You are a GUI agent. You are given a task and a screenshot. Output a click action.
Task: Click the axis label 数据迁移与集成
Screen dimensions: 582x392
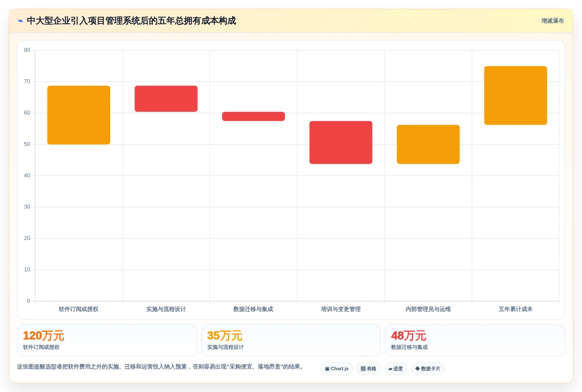coord(254,309)
